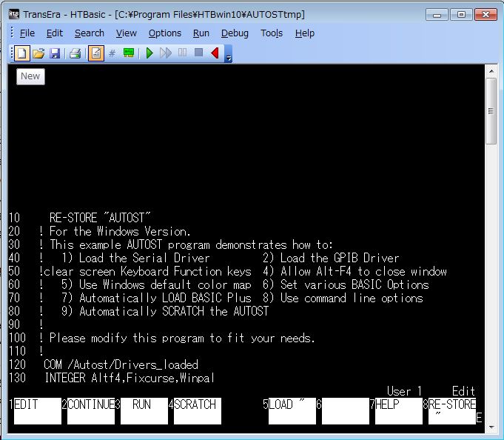Click softkey 3 RUN
The height and width of the screenshot is (440, 504).
[x=144, y=411]
